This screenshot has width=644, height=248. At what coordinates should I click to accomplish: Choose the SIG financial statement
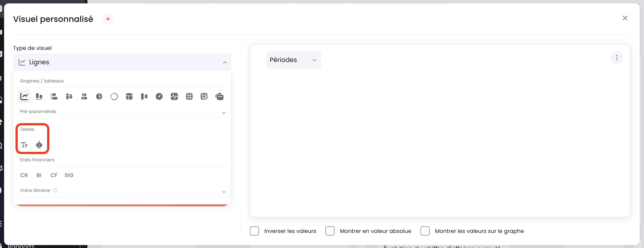(x=69, y=175)
